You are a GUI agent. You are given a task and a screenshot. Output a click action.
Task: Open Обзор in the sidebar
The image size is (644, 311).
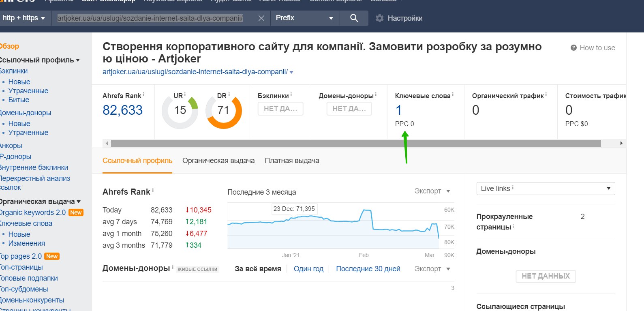(9, 46)
